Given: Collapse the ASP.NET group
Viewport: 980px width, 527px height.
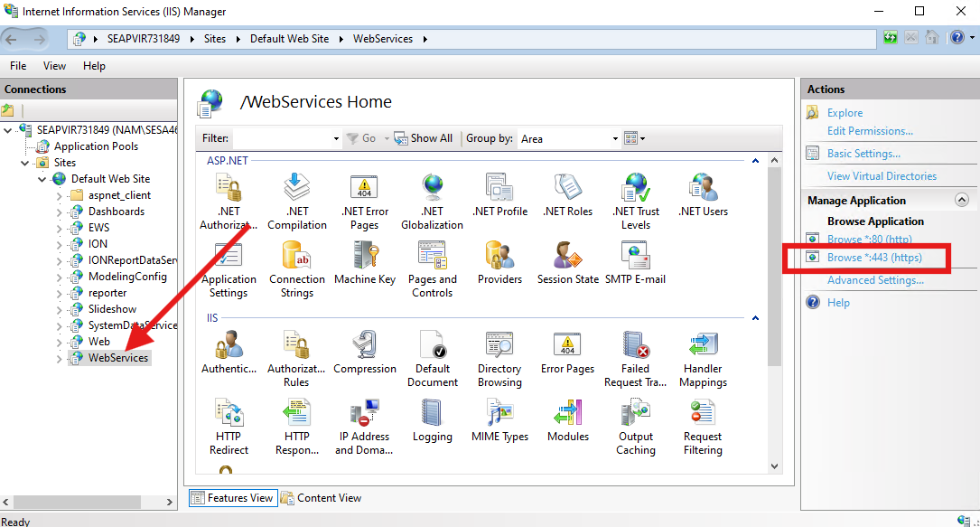Looking at the screenshot, I should coord(755,161).
